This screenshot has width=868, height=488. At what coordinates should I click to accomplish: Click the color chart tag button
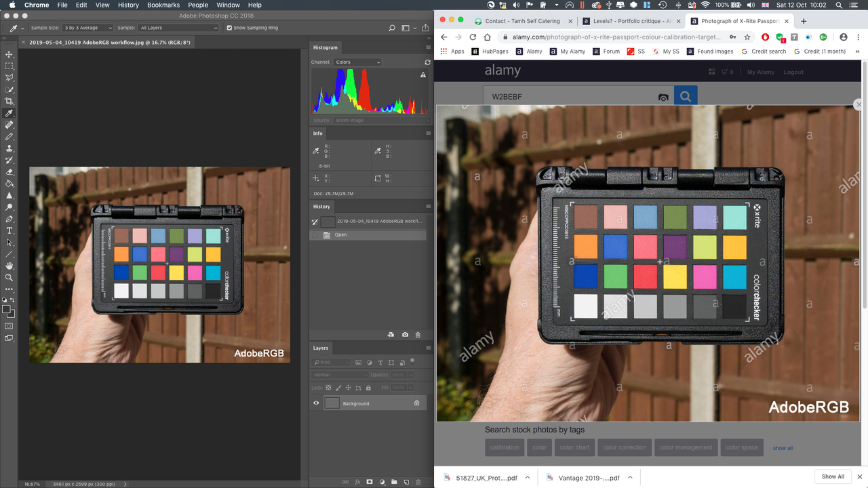pos(574,447)
